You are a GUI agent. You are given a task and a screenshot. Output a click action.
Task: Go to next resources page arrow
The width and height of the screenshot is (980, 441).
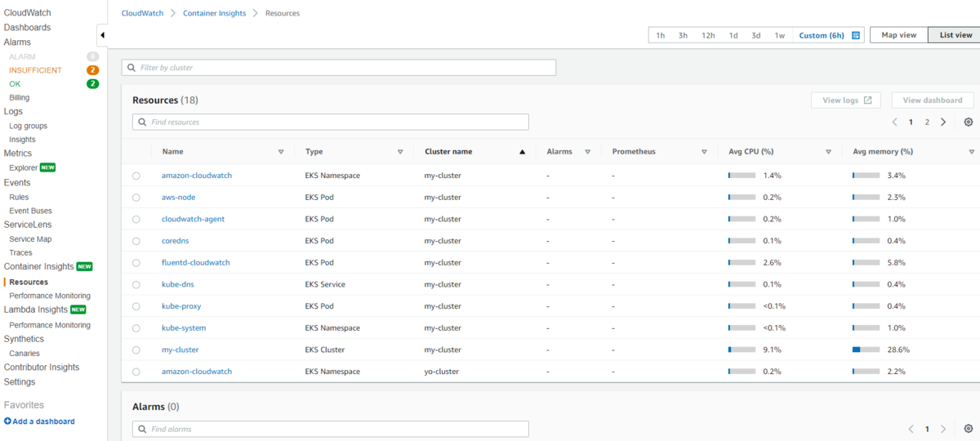(943, 122)
